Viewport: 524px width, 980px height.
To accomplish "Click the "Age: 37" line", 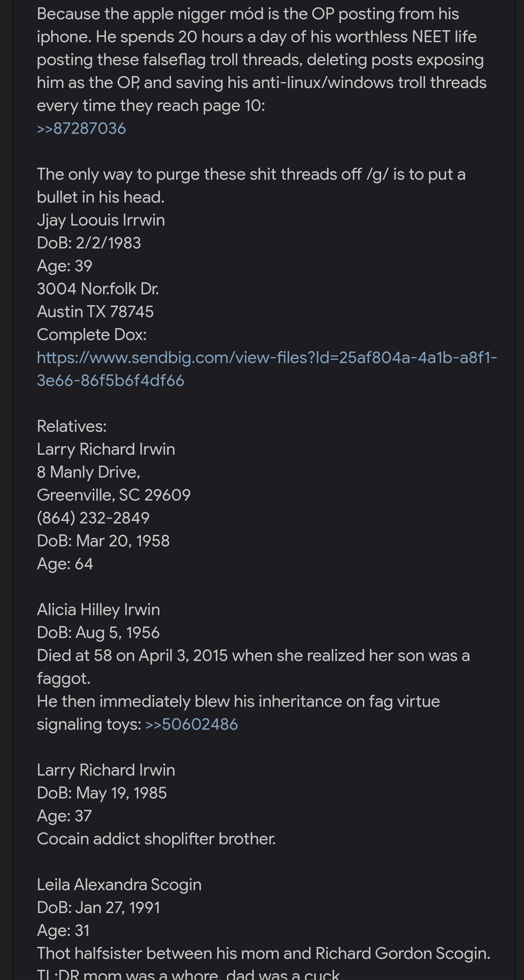I will point(64,816).
